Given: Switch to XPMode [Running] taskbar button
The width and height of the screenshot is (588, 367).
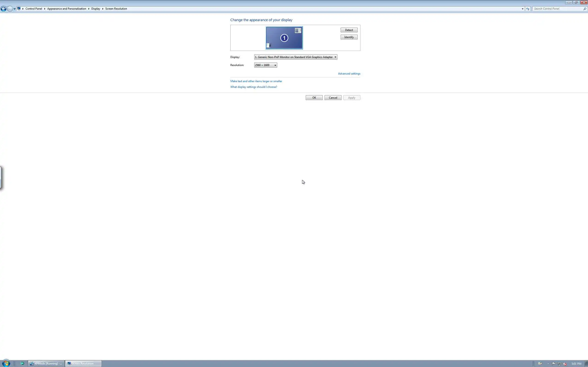Looking at the screenshot, I should [x=46, y=363].
